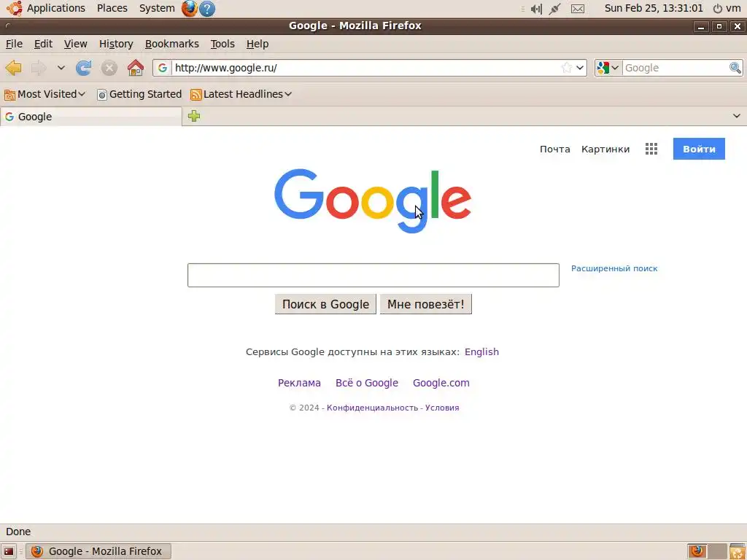Open the power vm user menu
This screenshot has height=560, width=747.
tap(727, 9)
